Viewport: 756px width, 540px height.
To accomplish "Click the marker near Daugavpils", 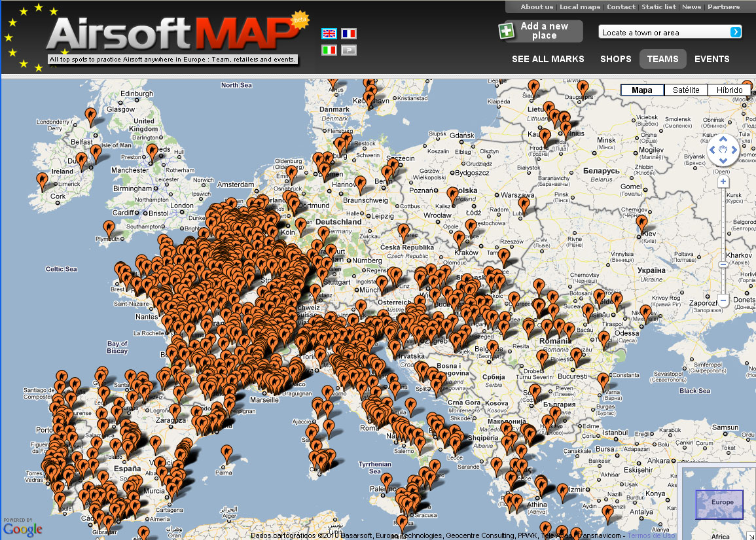I will tap(583, 88).
